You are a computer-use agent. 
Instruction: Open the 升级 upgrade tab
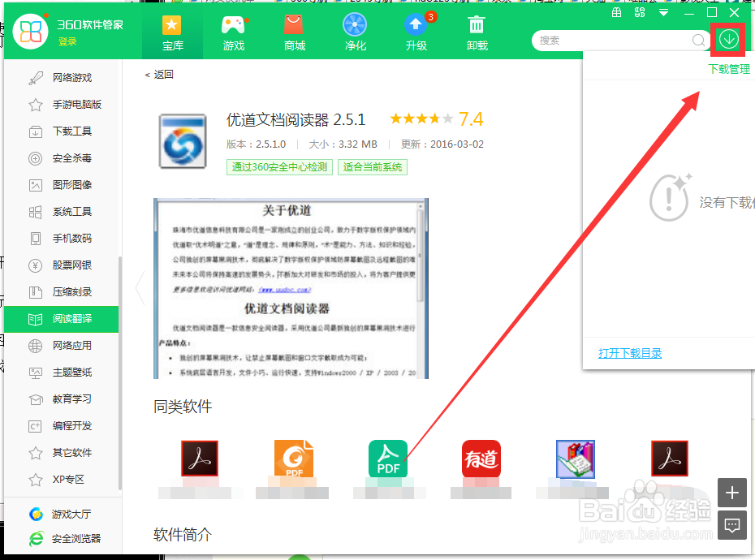click(416, 33)
